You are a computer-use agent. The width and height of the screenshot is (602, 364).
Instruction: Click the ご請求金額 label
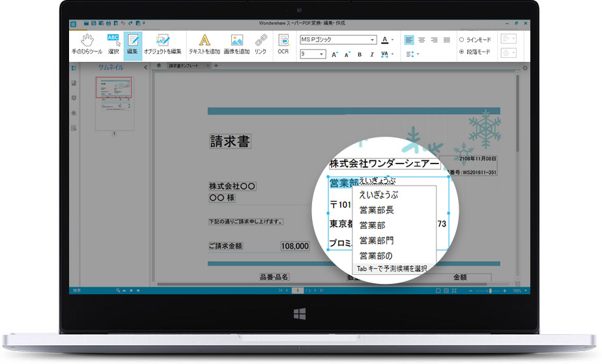pyautogui.click(x=225, y=246)
